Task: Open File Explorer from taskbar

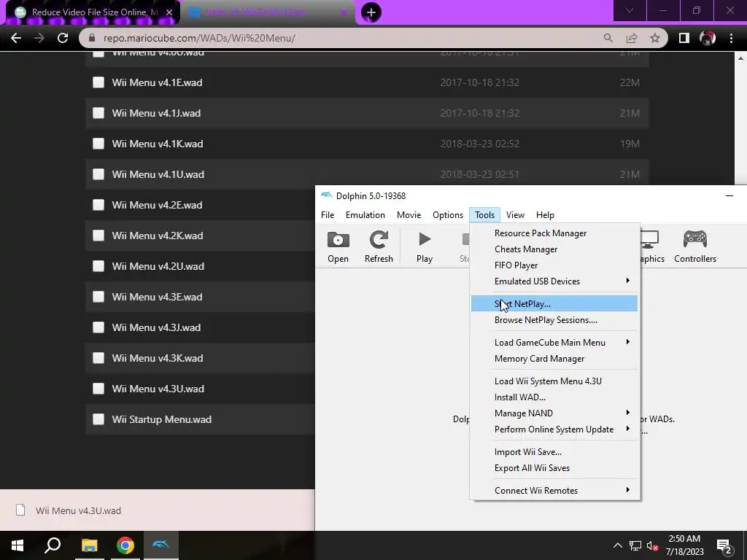Action: pos(89,545)
